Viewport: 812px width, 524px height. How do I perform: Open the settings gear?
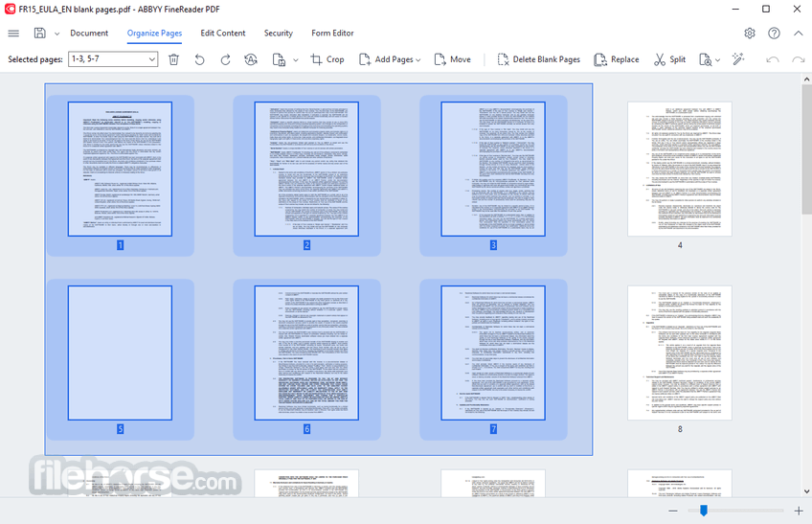pyautogui.click(x=750, y=34)
